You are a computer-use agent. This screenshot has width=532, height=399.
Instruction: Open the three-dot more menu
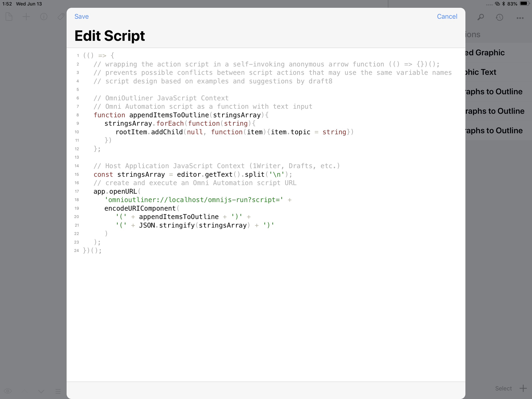520,18
